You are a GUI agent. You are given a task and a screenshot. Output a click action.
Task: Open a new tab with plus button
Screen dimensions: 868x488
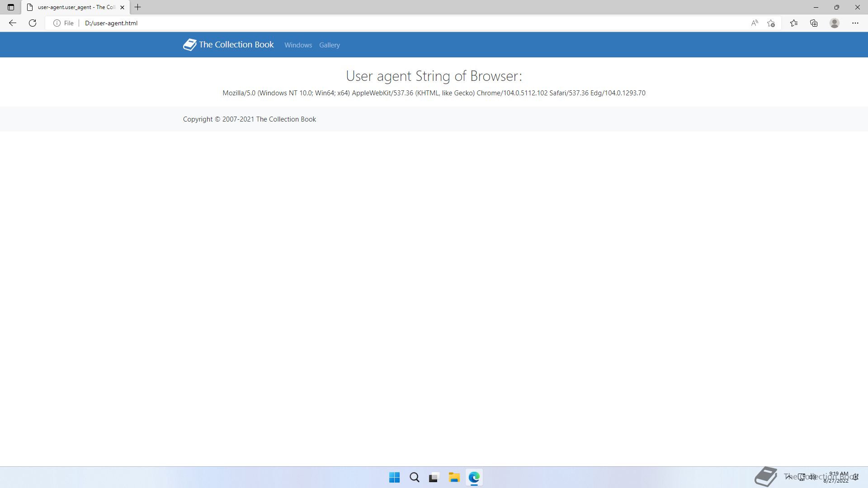click(138, 7)
